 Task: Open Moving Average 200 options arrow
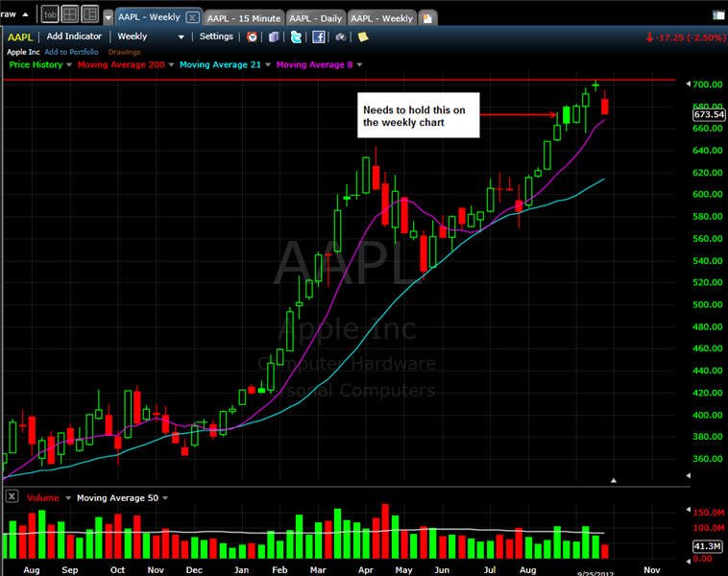(x=171, y=65)
